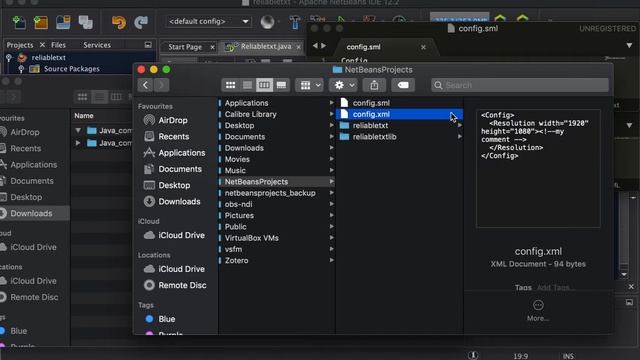Expand Source Packages node in NetBeans
The width and height of the screenshot is (640, 360).
[x=21, y=69]
